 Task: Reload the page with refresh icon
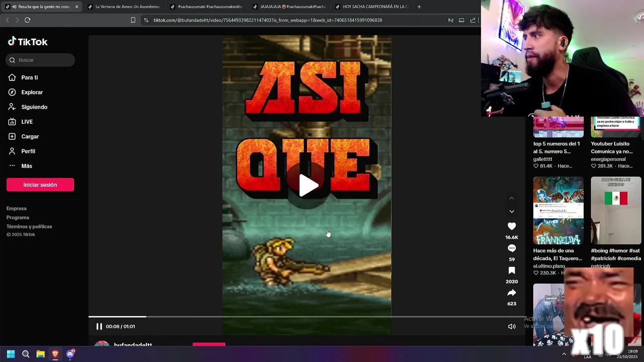[27, 20]
